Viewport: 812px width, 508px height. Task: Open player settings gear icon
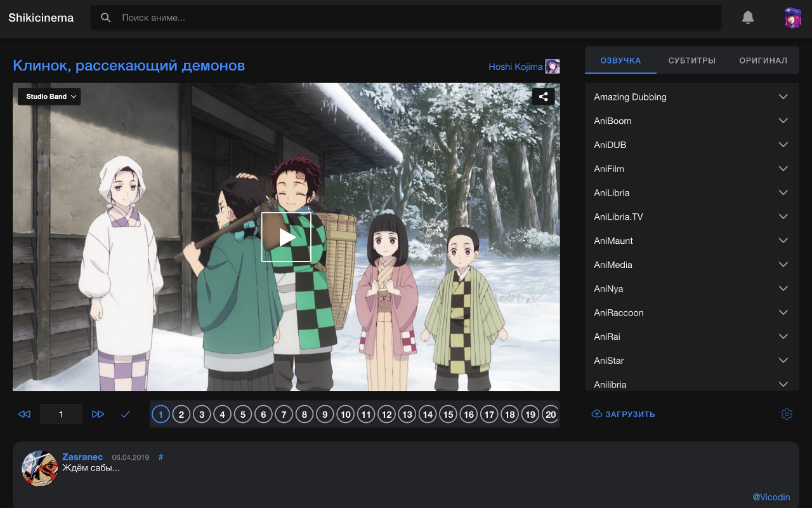pos(787,414)
